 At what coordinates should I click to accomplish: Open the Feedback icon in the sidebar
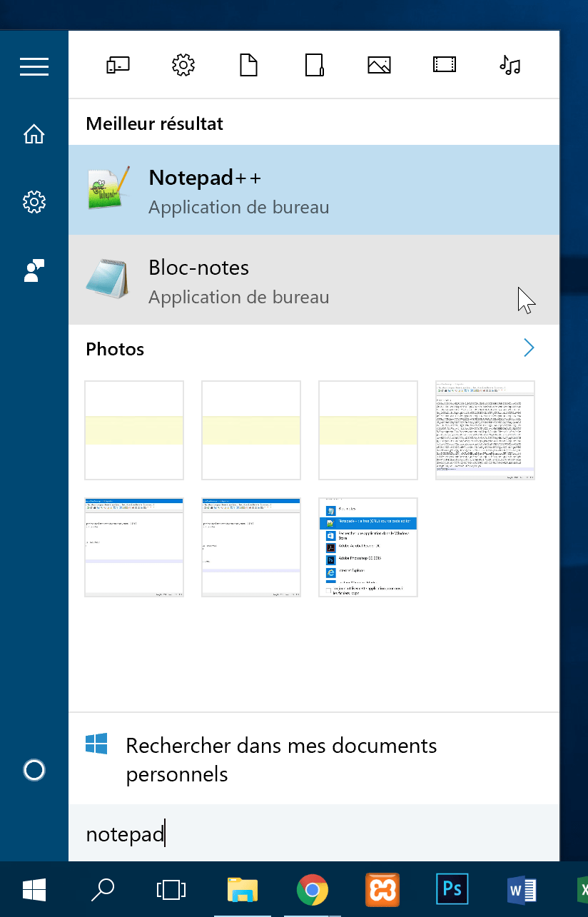34,270
